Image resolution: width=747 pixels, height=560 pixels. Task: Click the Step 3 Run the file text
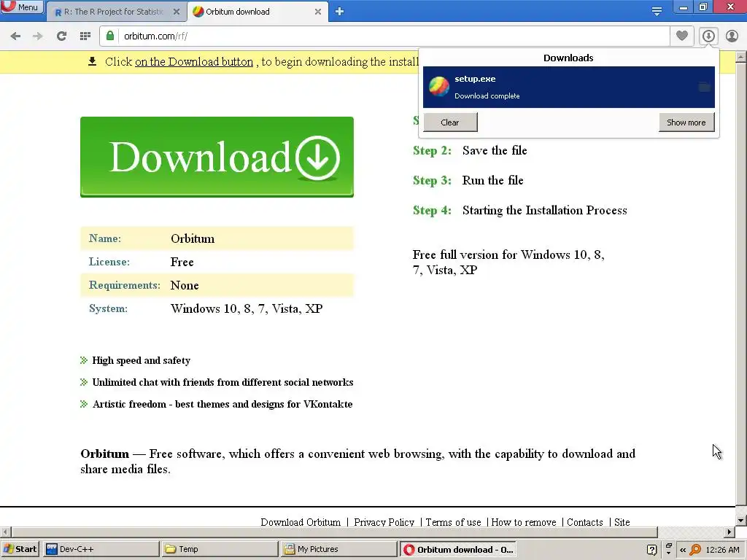pos(468,181)
